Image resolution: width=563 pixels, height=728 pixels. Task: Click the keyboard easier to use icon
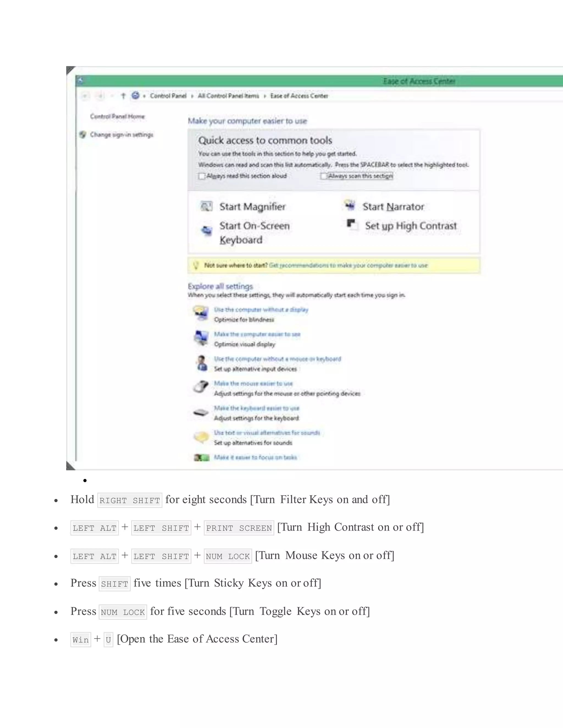pos(201,413)
